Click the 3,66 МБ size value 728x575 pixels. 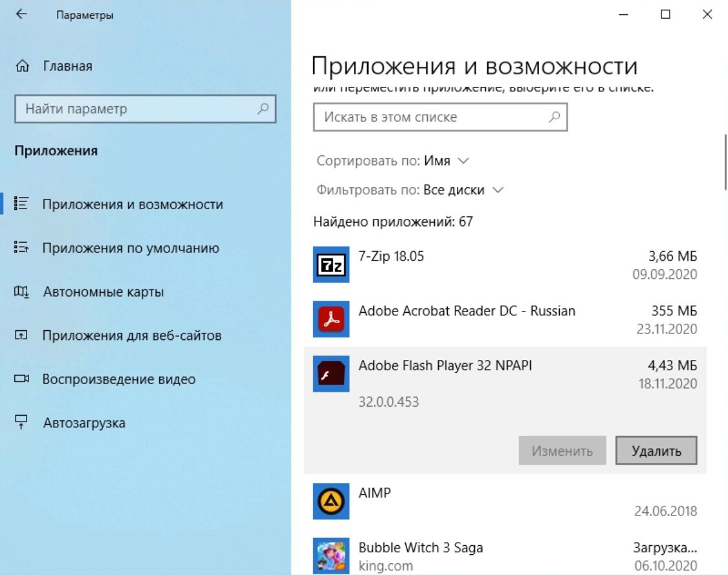click(x=673, y=256)
